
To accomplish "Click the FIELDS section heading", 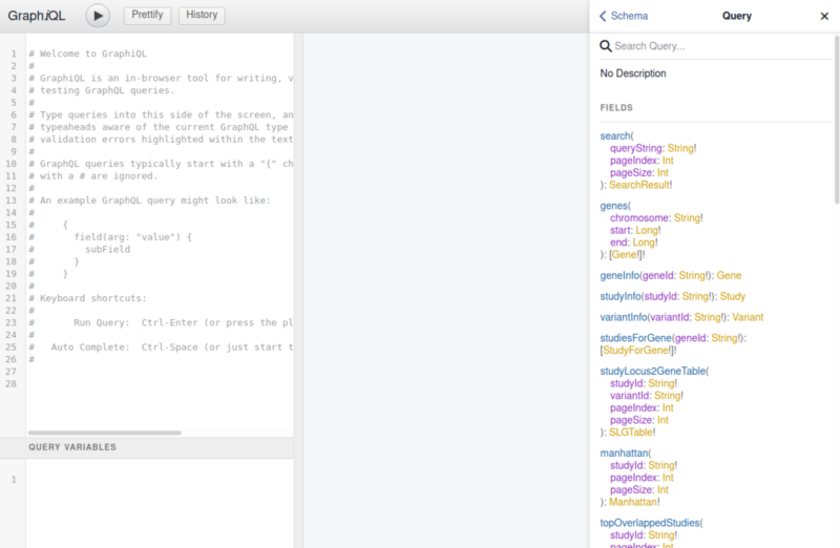I will tap(616, 108).
